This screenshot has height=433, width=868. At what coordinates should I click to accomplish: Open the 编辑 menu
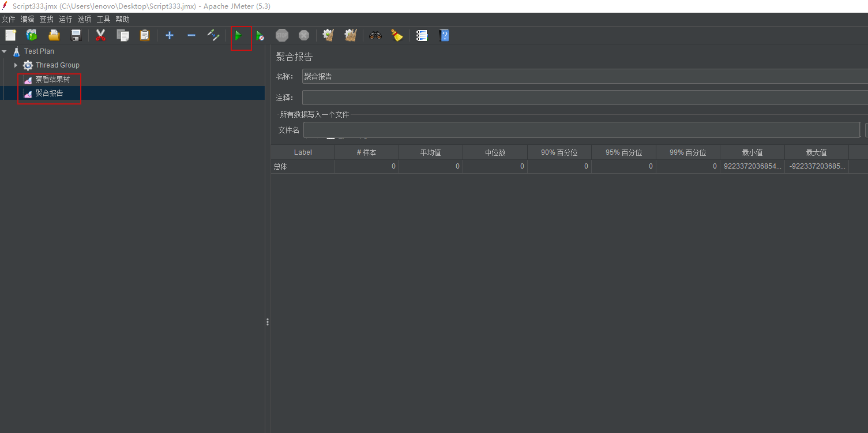(27, 19)
